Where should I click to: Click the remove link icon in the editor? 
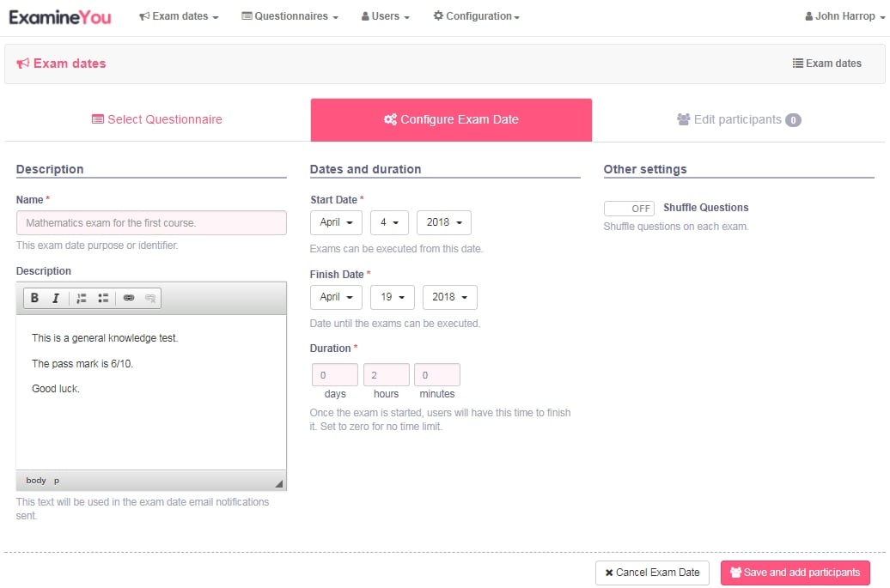pyautogui.click(x=150, y=299)
